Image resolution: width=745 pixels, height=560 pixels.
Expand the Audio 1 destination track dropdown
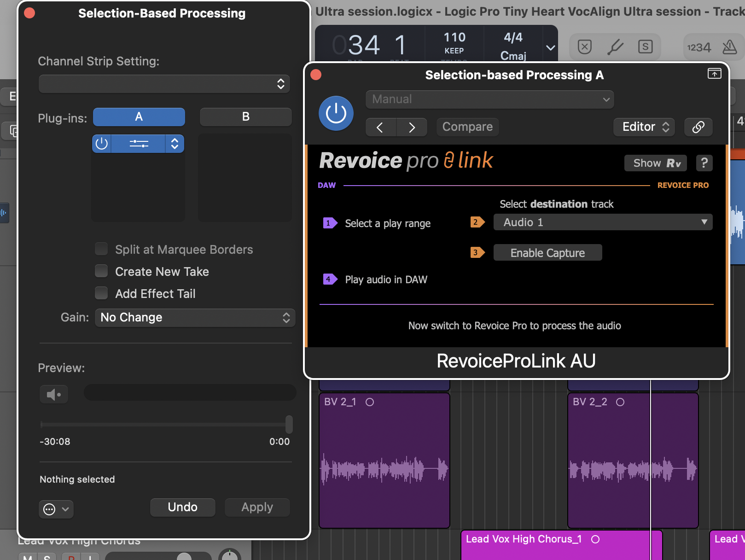(x=603, y=222)
